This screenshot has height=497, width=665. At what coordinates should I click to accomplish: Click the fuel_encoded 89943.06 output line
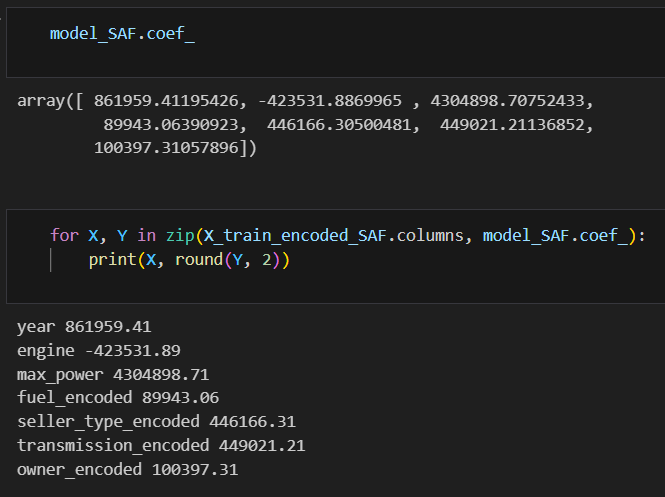118,398
